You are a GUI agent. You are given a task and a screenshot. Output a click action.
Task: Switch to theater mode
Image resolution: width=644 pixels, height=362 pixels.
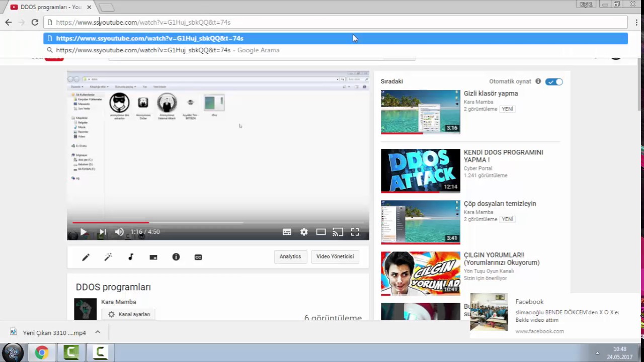tap(321, 232)
